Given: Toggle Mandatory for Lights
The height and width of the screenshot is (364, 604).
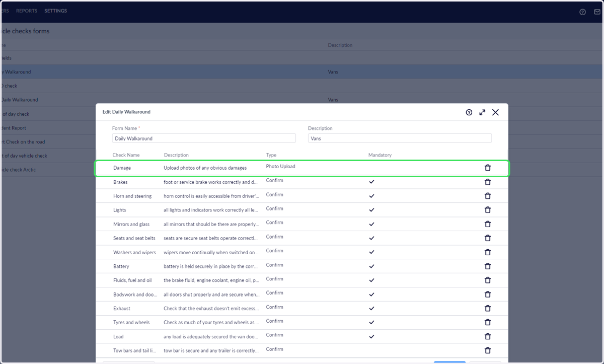Looking at the screenshot, I should (371, 210).
